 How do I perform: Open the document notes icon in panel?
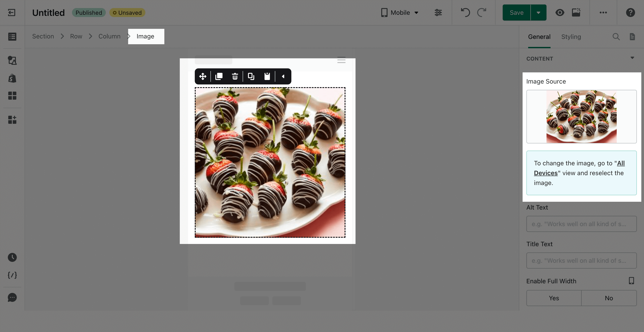click(x=632, y=37)
